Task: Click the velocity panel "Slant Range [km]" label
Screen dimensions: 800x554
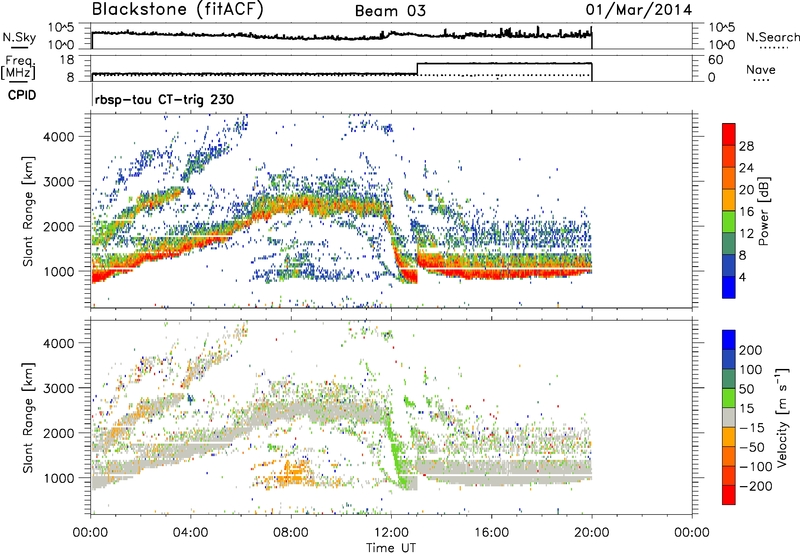Action: click(28, 417)
